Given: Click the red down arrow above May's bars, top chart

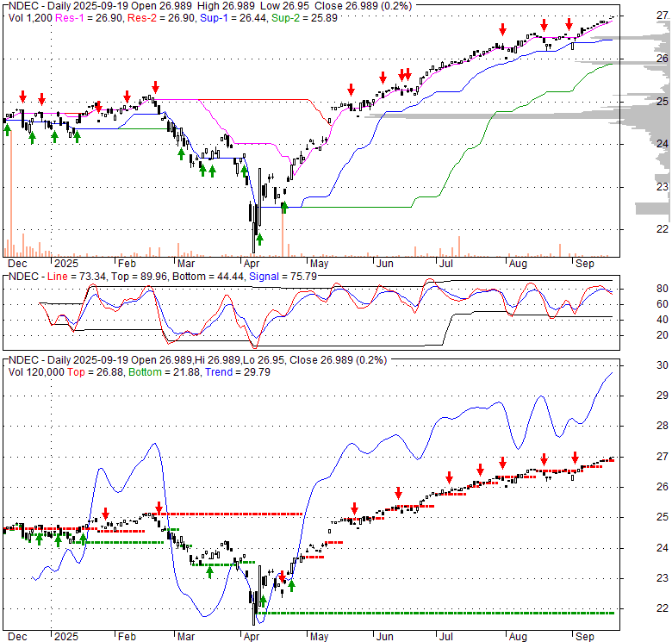Looking at the screenshot, I should click(x=351, y=90).
